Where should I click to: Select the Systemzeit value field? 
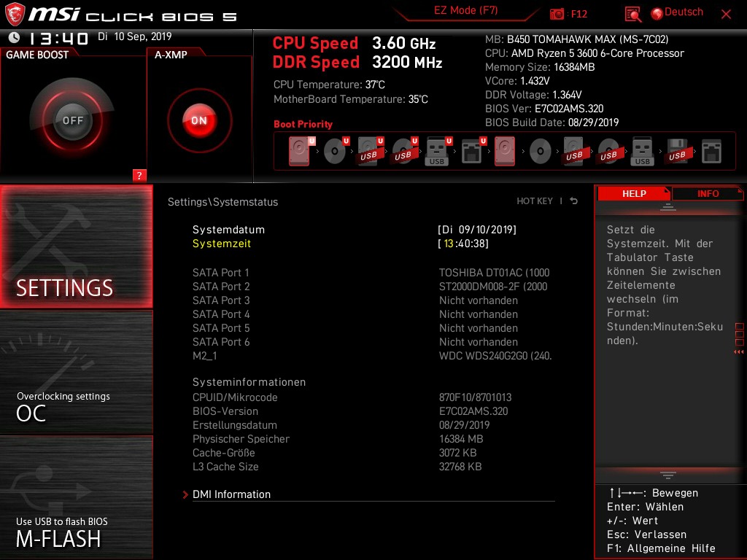463,244
